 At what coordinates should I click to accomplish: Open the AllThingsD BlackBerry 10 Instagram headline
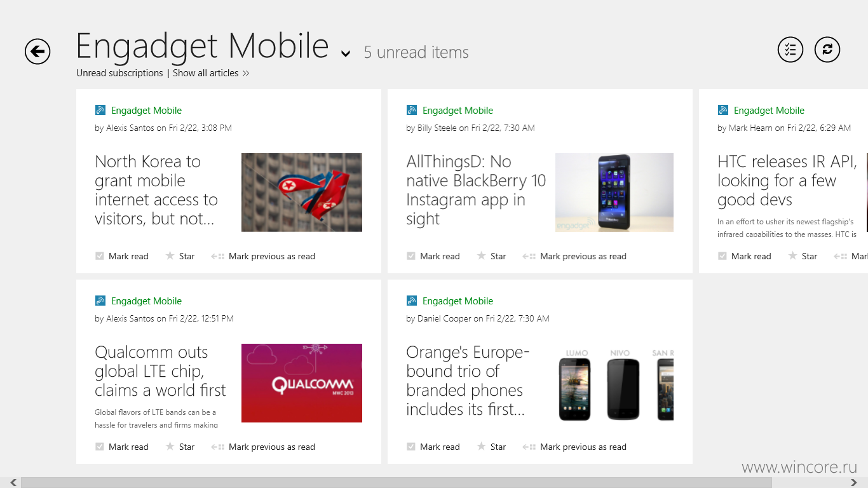[476, 190]
